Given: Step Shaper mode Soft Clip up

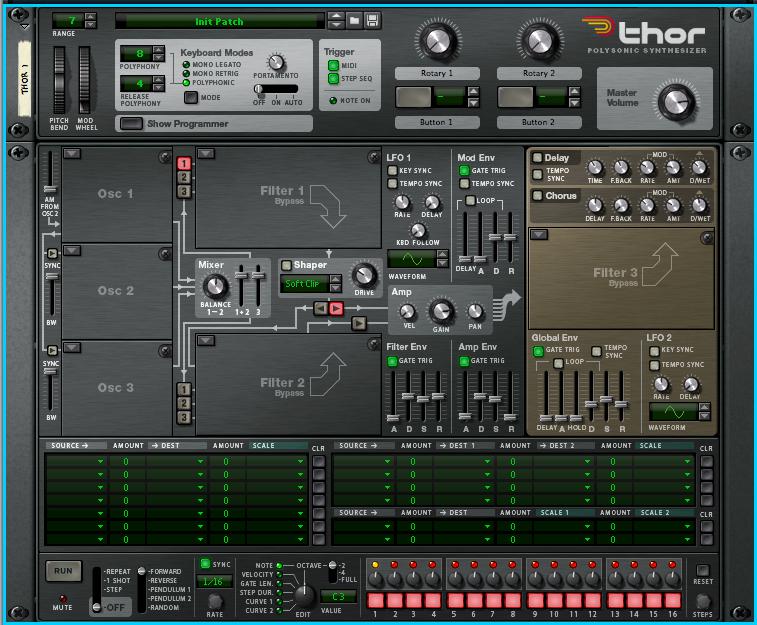Looking at the screenshot, I should [x=336, y=279].
